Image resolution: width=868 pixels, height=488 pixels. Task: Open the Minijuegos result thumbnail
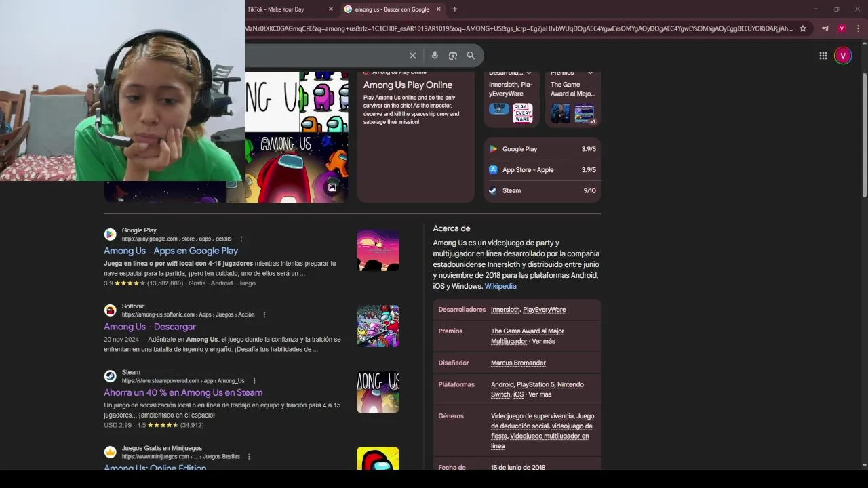click(378, 459)
